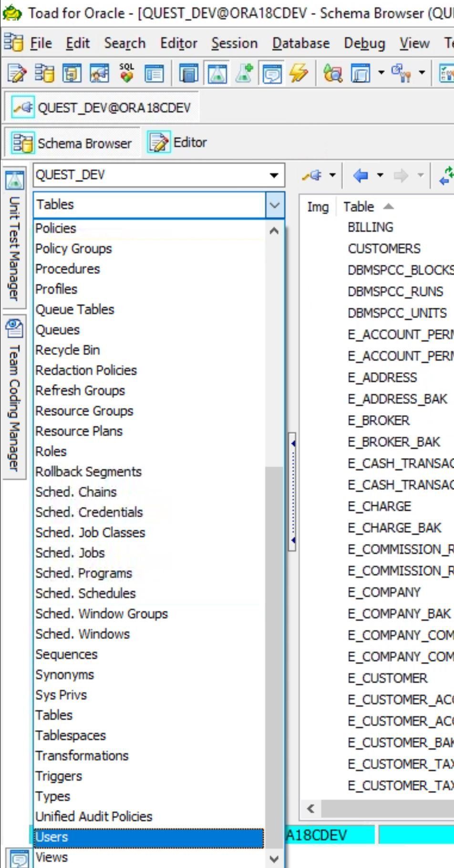
Task: Open the Debug menu
Action: coord(364,43)
